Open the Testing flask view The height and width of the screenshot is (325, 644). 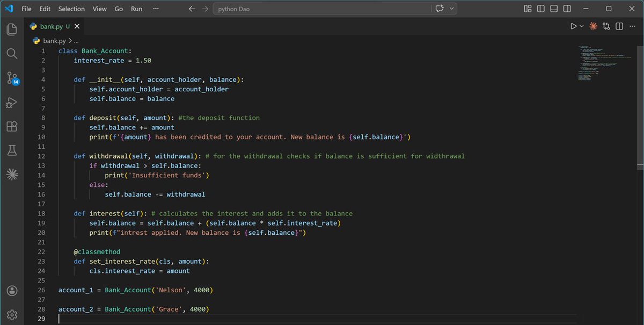(x=12, y=150)
